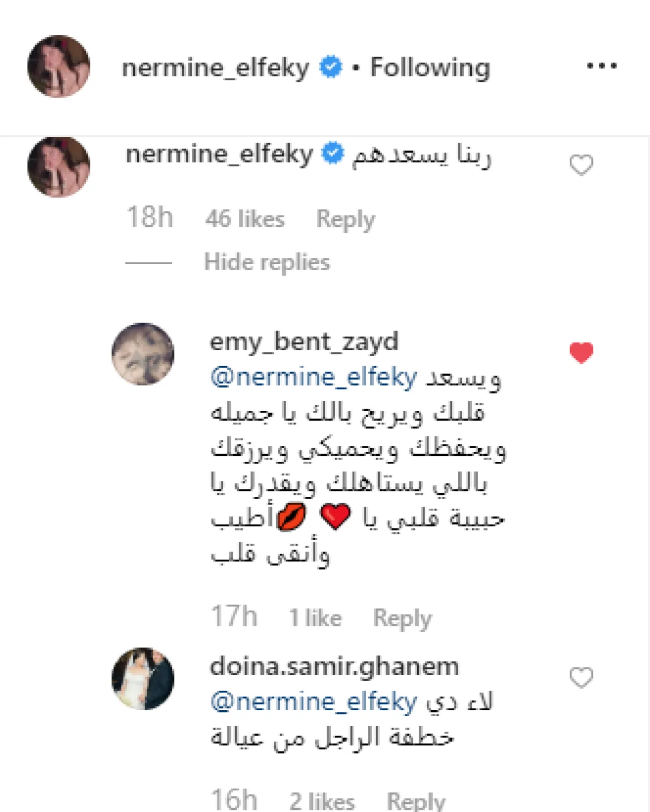
Task: Open emy_bent_zayd's profile picture
Action: pos(142,354)
